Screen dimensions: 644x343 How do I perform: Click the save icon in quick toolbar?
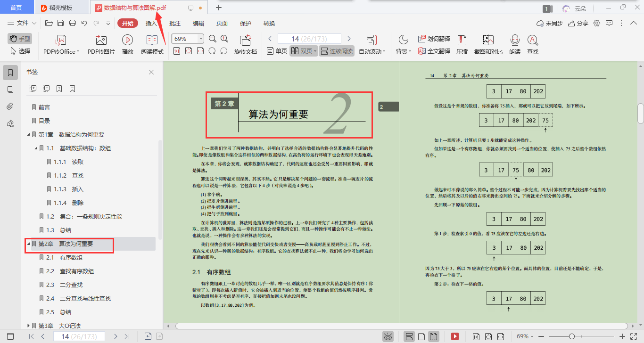60,23
